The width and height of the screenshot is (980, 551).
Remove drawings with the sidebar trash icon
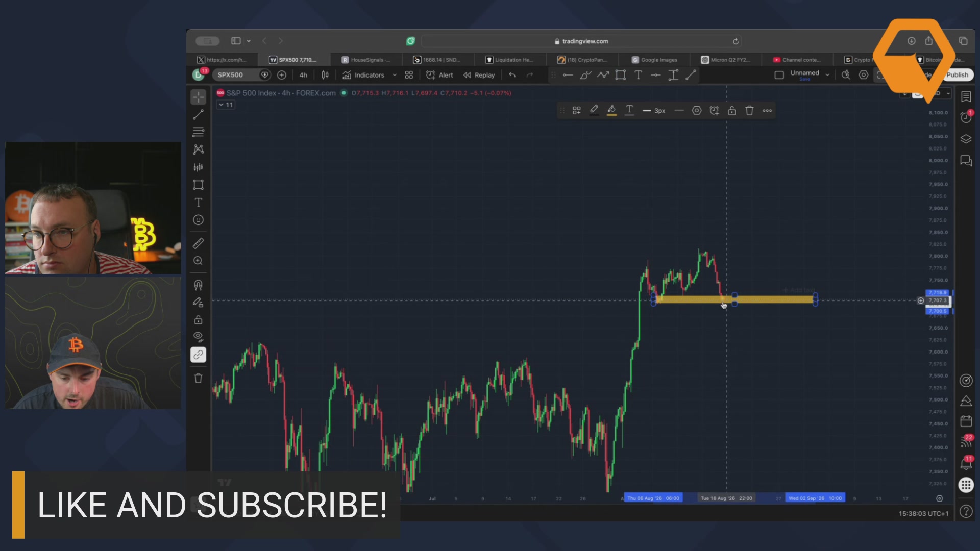[198, 378]
